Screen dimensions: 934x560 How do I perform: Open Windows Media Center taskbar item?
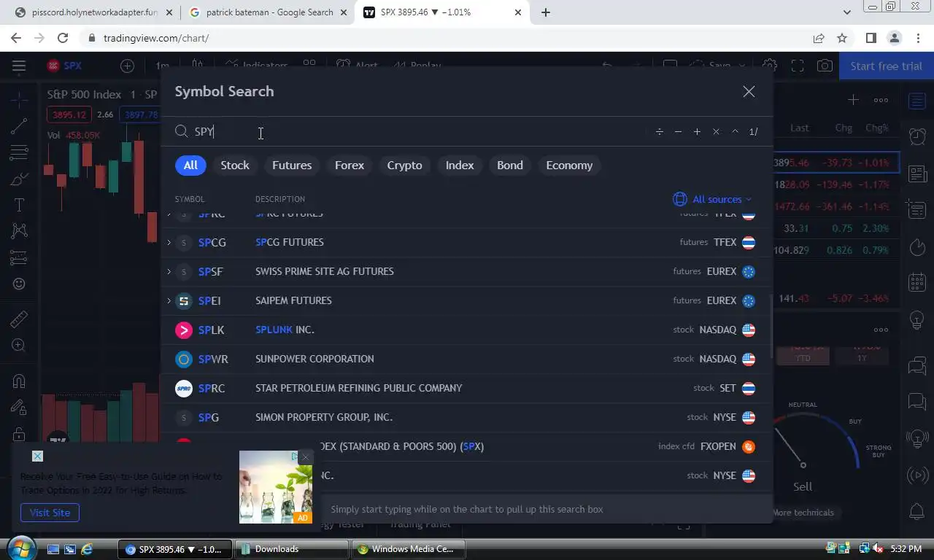coord(409,549)
